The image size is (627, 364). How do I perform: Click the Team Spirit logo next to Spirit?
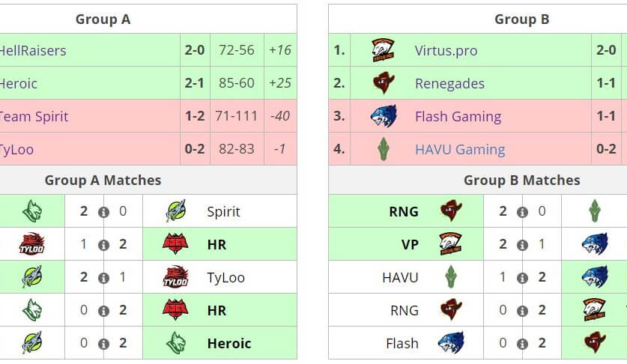pyautogui.click(x=175, y=212)
